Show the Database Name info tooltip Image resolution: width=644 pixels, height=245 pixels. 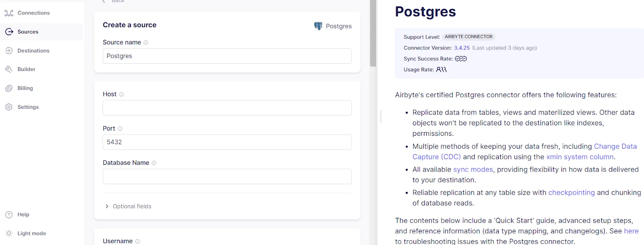pyautogui.click(x=154, y=163)
